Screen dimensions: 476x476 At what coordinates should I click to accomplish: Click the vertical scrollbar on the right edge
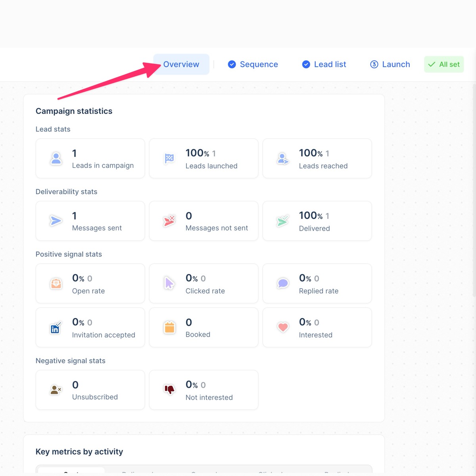pyautogui.click(x=474, y=191)
